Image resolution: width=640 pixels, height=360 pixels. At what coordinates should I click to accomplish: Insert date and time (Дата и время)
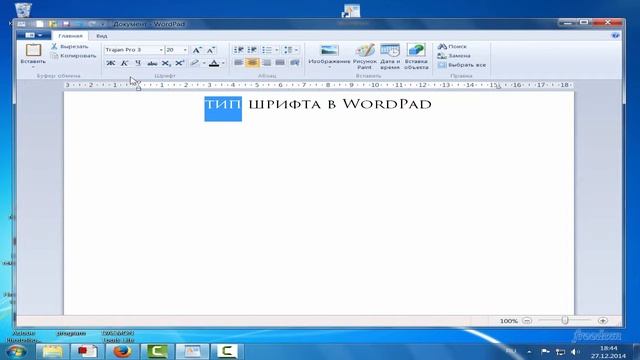[390, 56]
